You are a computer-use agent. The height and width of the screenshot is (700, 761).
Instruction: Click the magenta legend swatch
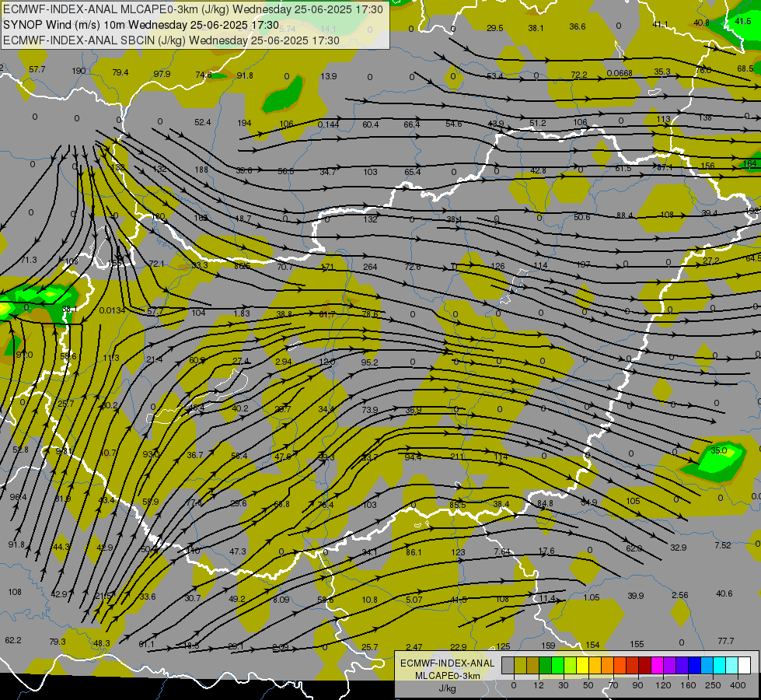point(658,666)
